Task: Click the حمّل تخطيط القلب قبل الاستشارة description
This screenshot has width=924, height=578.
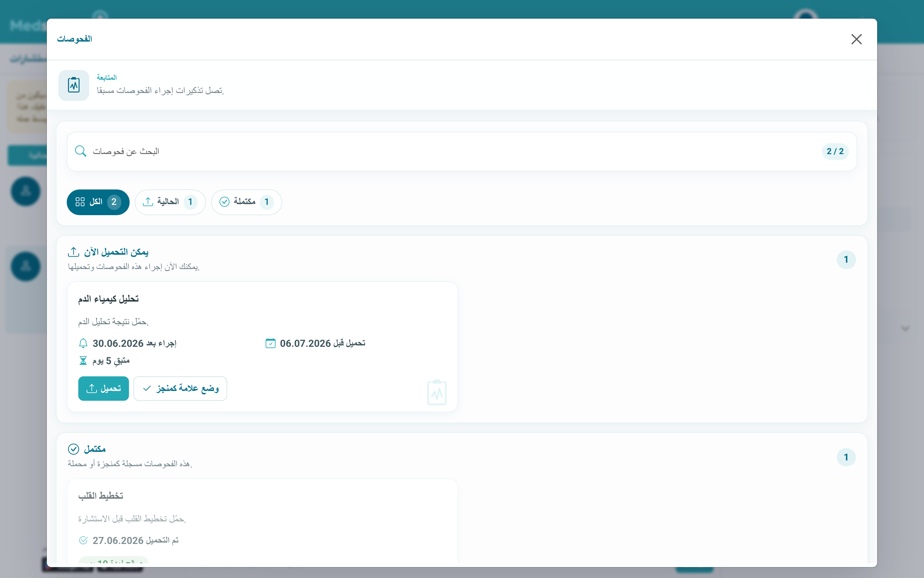Action: pyautogui.click(x=132, y=519)
